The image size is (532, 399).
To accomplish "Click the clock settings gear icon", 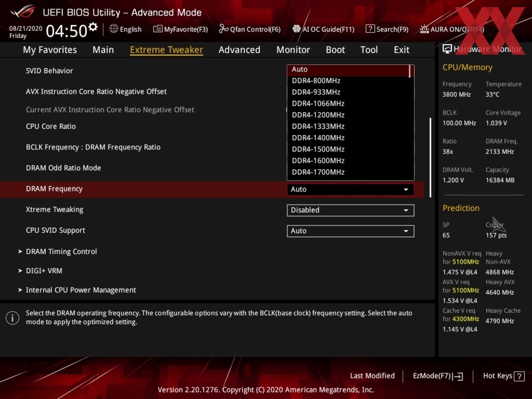I will pos(93,27).
